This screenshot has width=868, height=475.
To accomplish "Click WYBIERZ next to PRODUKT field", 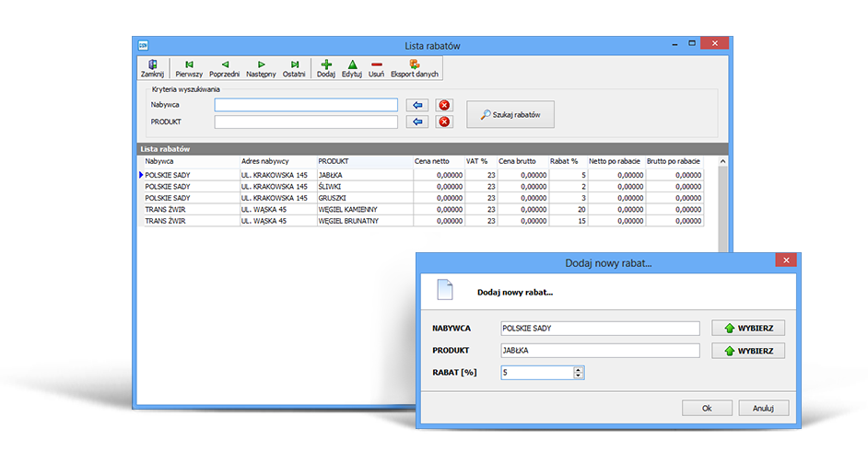I will [747, 351].
